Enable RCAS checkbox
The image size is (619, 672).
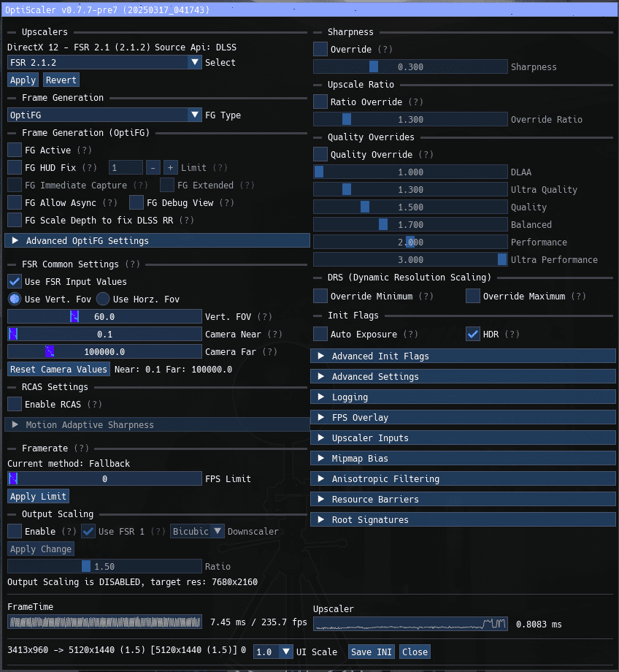(15, 404)
